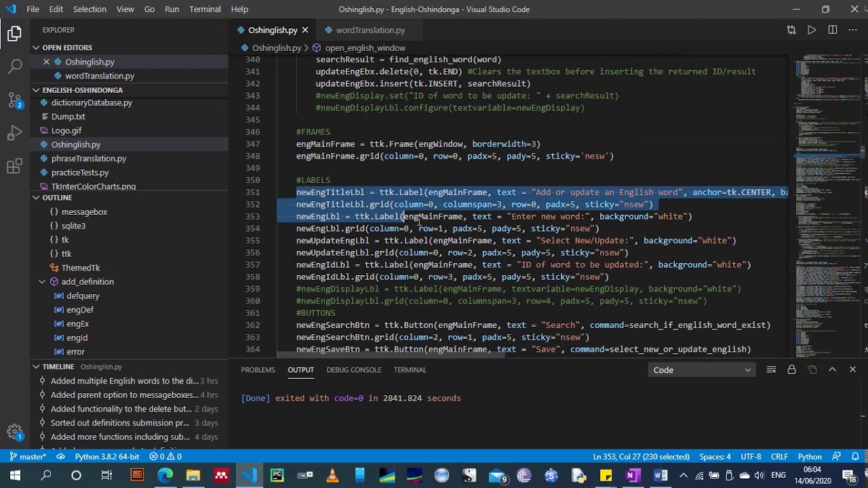868x488 pixels.
Task: Open File Explorer from the taskbar
Action: [x=193, y=476]
